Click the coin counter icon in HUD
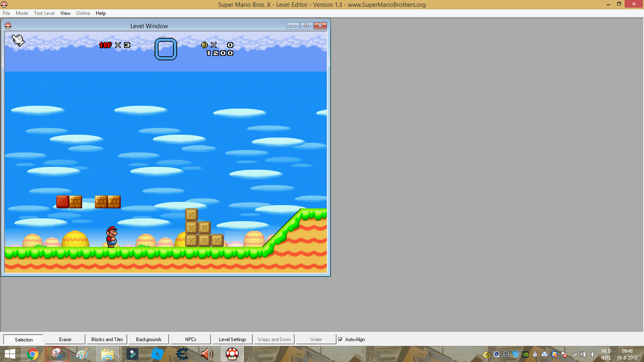 204,45
